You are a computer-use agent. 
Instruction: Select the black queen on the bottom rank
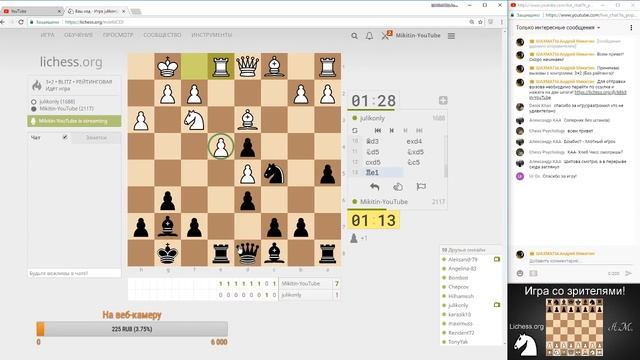pyautogui.click(x=247, y=253)
